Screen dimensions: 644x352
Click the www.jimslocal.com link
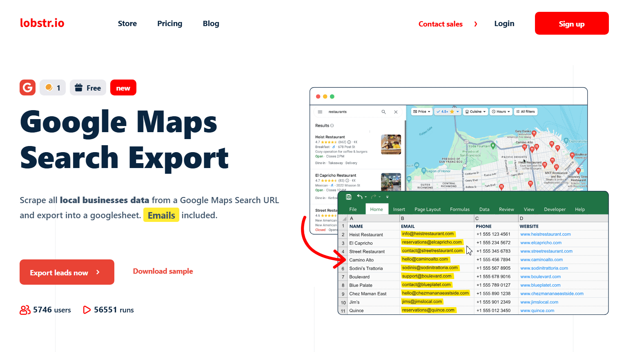coord(539,302)
